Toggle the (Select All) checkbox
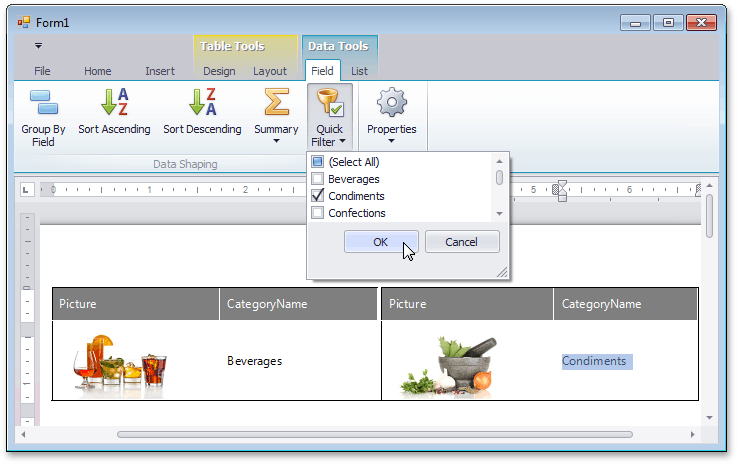737x464 pixels. 318,162
